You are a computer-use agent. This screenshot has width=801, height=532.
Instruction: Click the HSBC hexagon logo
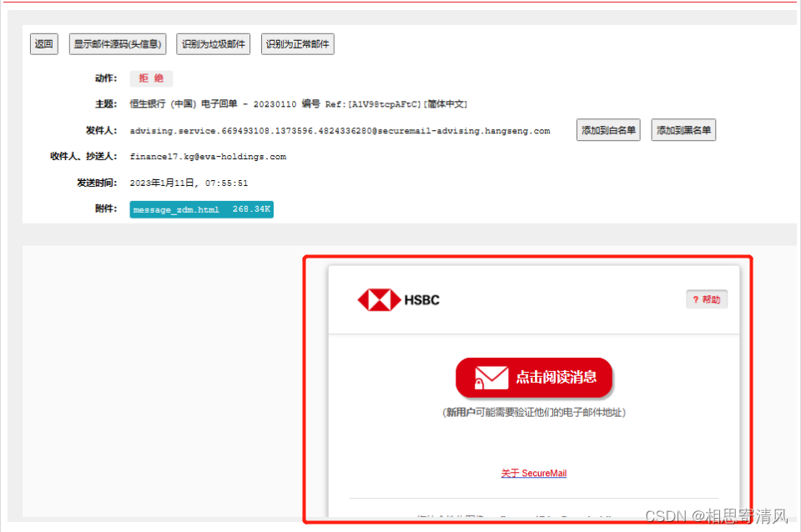[x=379, y=299]
